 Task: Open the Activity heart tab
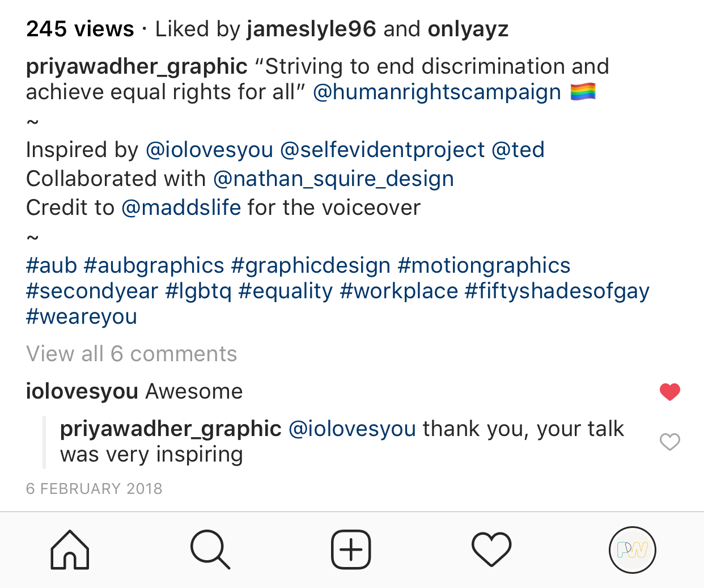[491, 549]
